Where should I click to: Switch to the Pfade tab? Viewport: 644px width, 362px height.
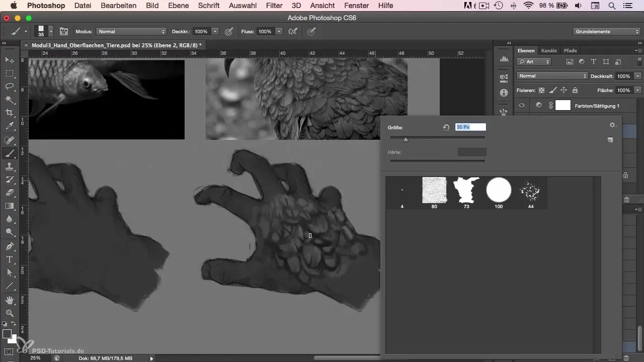570,51
